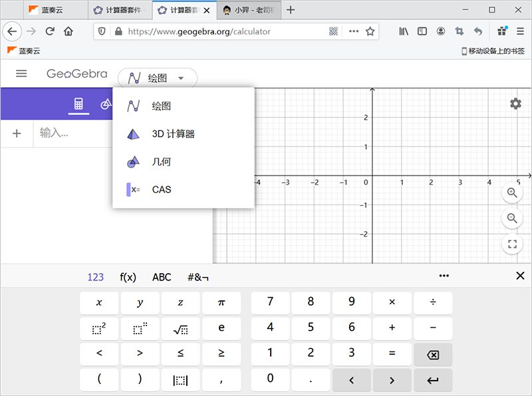
Task: Click the 输入 algebra input field
Action: click(x=73, y=134)
